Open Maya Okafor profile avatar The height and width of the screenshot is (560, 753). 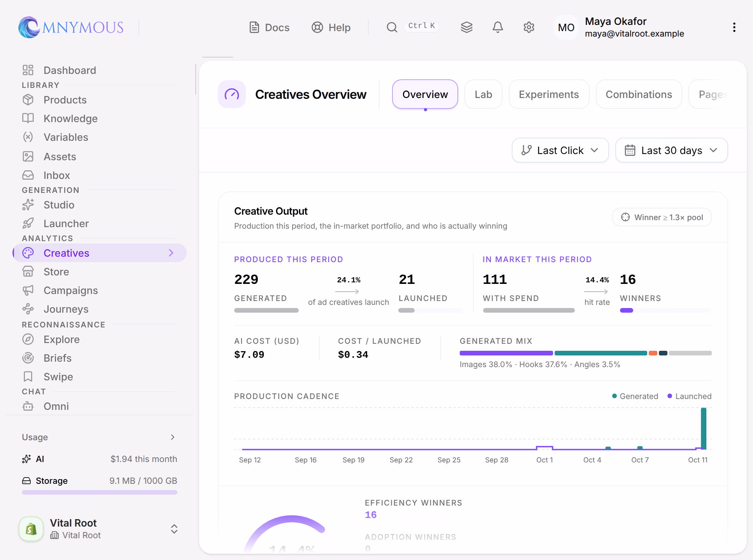566,27
